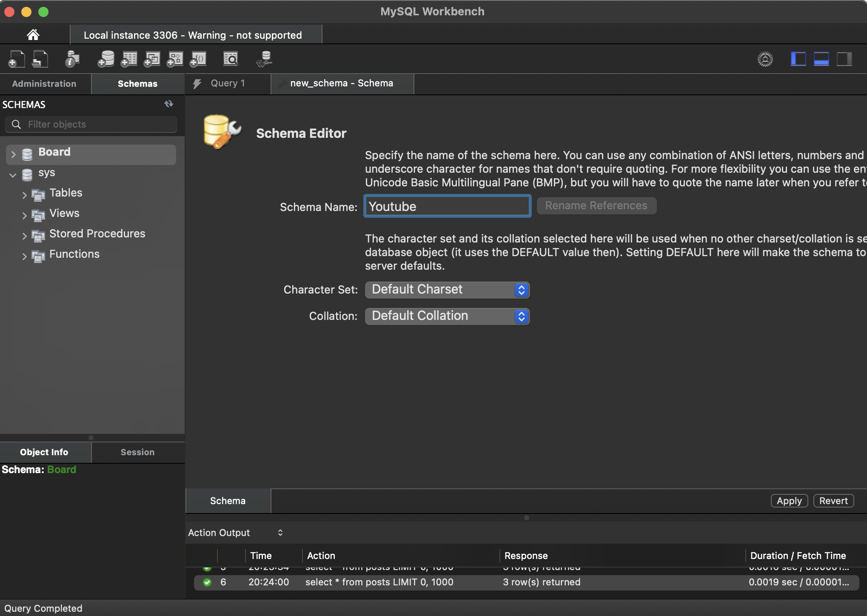Switch to the Administration tab
Image resolution: width=867 pixels, height=616 pixels.
[44, 84]
